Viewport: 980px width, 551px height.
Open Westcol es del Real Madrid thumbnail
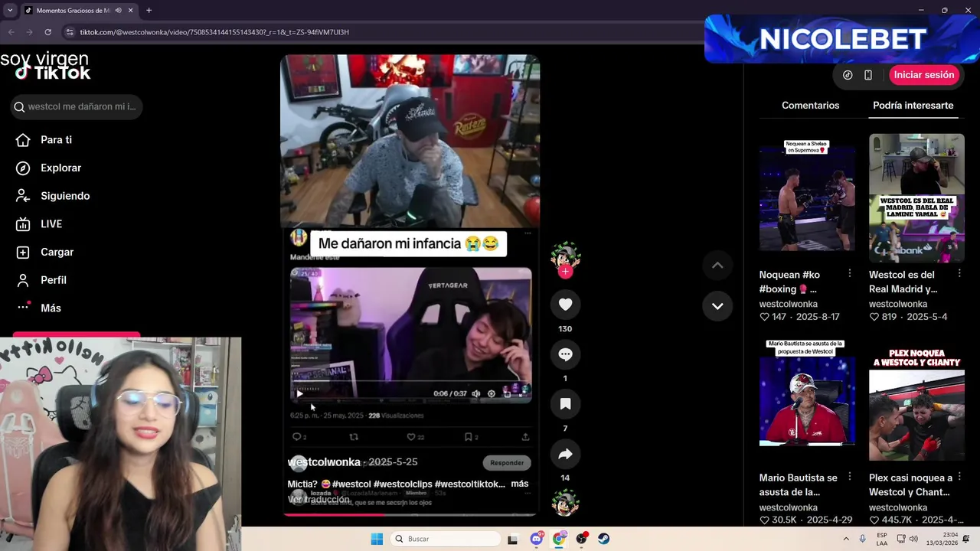(x=916, y=198)
